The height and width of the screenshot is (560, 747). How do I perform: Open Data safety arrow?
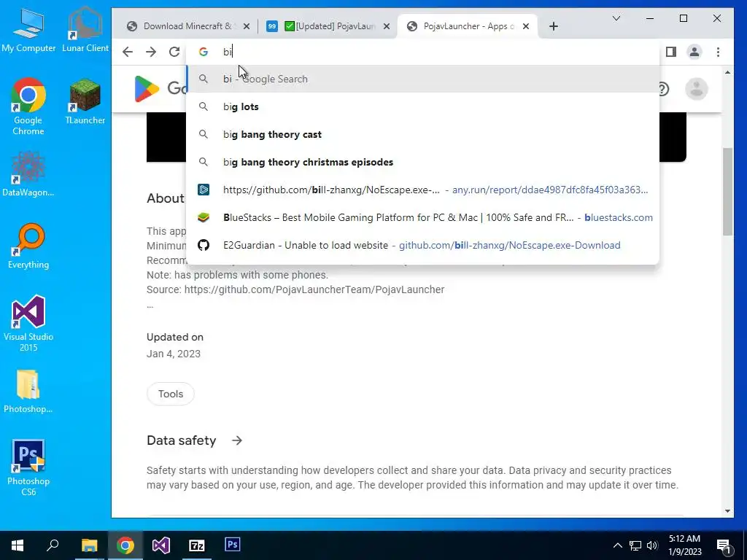237,440
